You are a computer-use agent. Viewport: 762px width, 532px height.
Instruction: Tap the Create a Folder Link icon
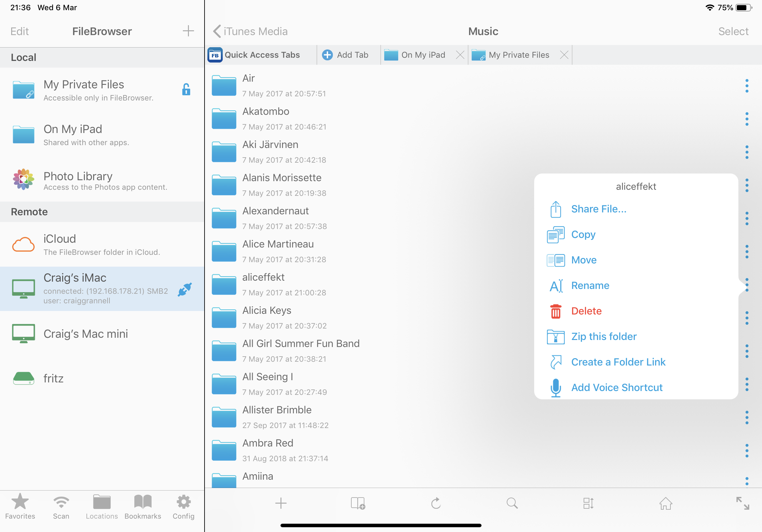point(556,362)
